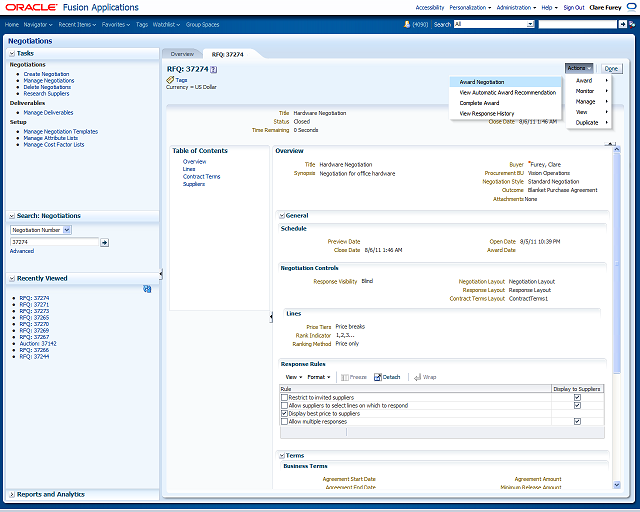Click the notifications bell icon (4090)
Image resolution: width=640 pixels, height=512 pixels.
click(407, 24)
